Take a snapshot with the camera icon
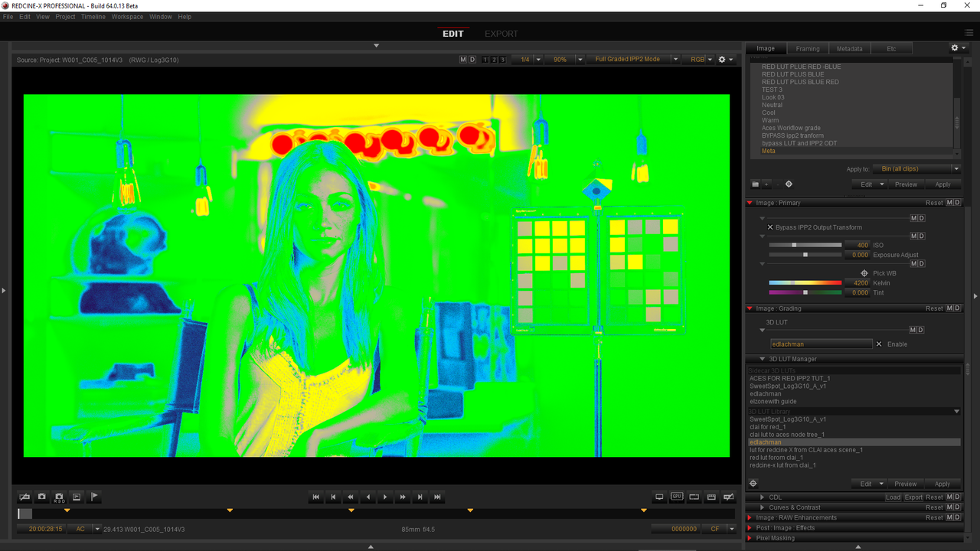 pyautogui.click(x=42, y=497)
